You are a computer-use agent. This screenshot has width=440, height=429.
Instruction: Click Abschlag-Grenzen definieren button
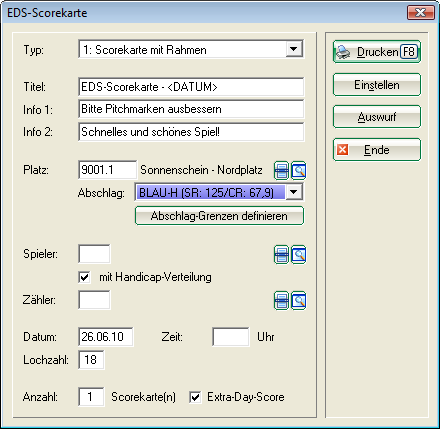[x=219, y=216]
